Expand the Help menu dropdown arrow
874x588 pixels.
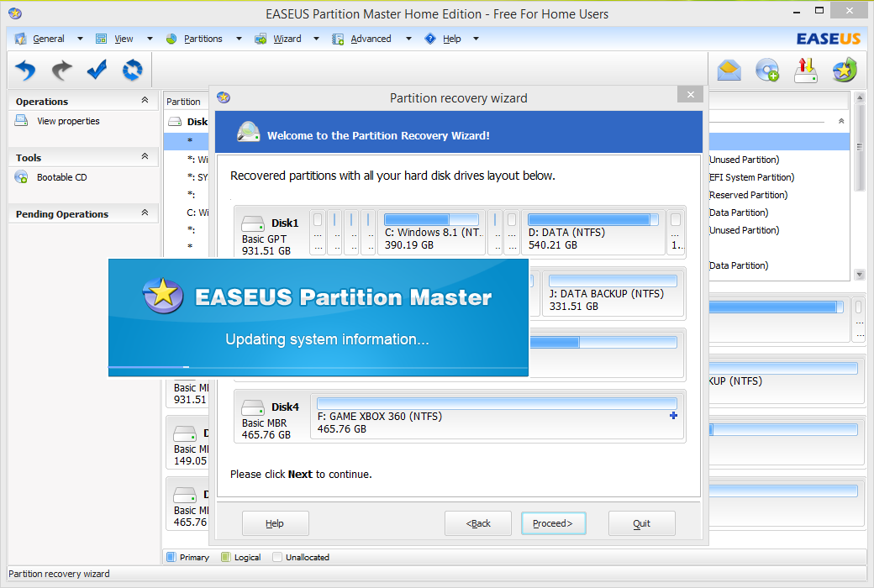coord(476,39)
